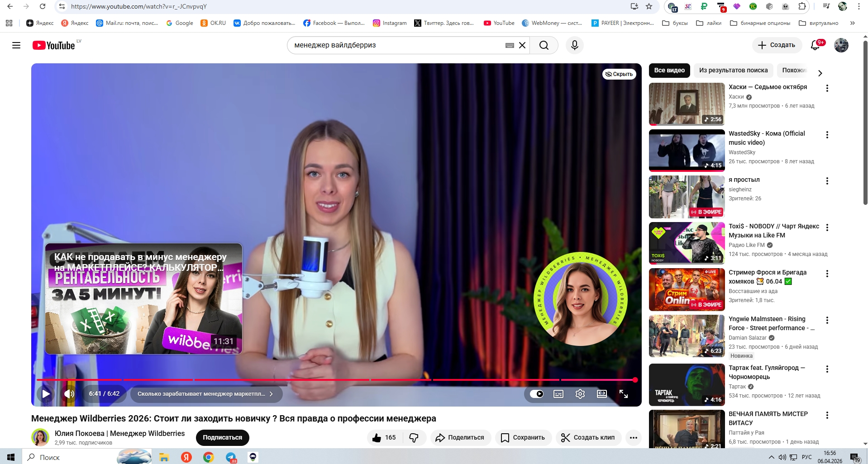This screenshot has width=868, height=464.
Task: Start voice search with microphone
Action: tap(575, 45)
